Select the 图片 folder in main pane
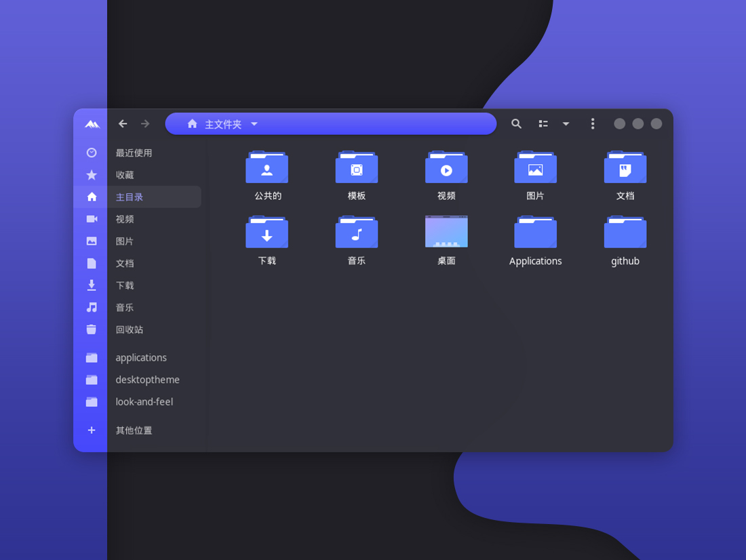The width and height of the screenshot is (746, 560). click(535, 167)
